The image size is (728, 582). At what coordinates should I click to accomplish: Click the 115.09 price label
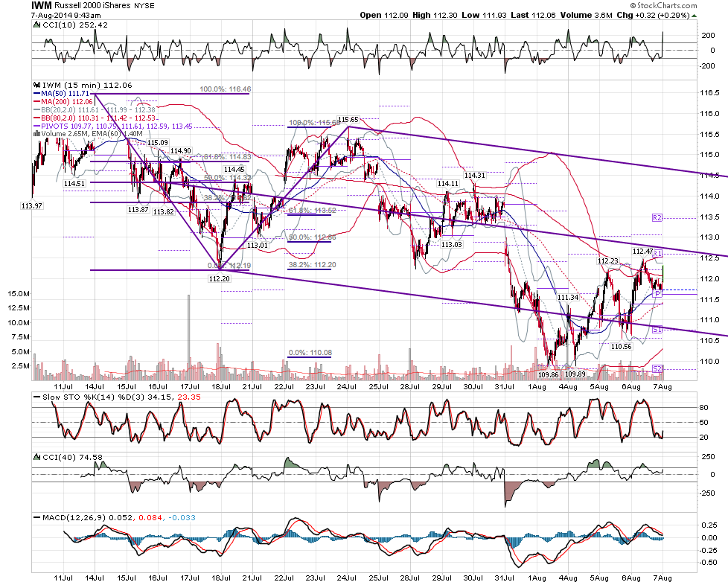tap(157, 142)
